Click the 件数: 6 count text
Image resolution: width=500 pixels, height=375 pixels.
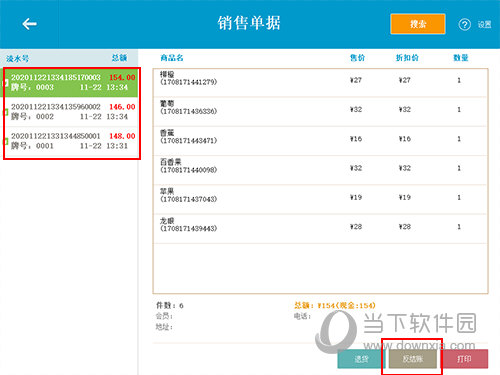[x=170, y=305]
